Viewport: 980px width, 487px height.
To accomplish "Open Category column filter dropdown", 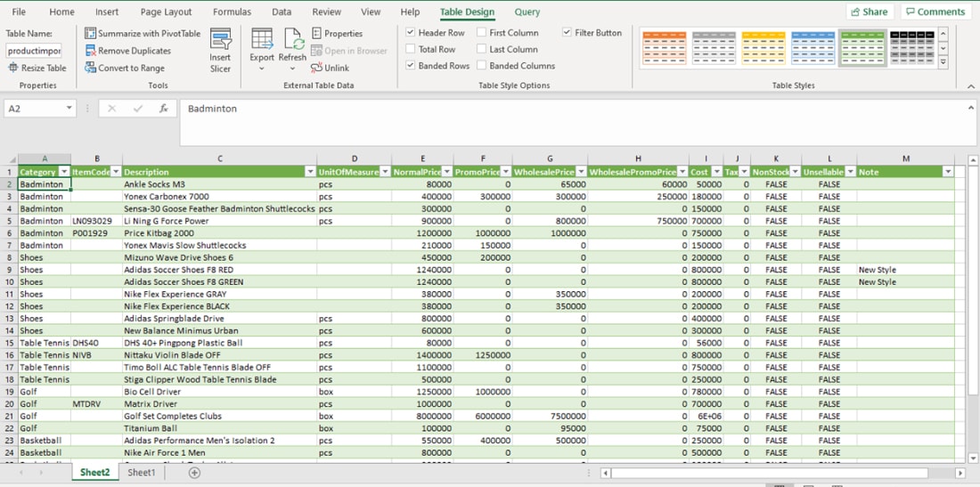I will point(64,172).
